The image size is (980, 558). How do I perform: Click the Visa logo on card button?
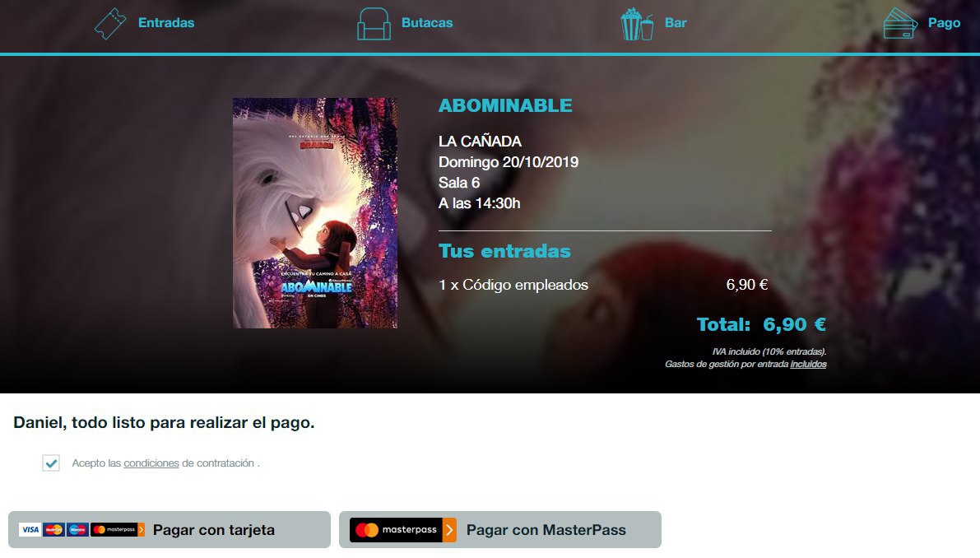click(30, 530)
